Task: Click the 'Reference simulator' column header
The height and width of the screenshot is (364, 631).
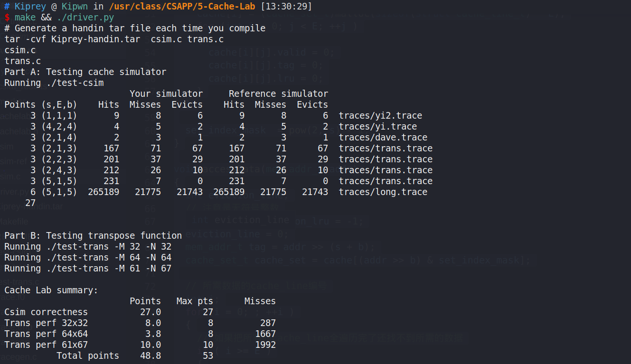Action: tap(278, 94)
